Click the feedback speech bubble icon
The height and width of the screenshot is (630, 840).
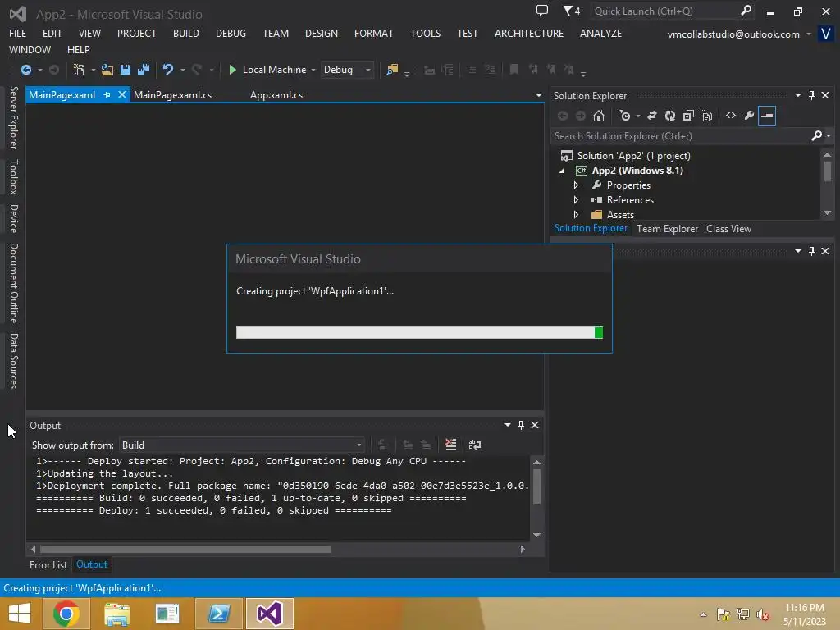[542, 11]
